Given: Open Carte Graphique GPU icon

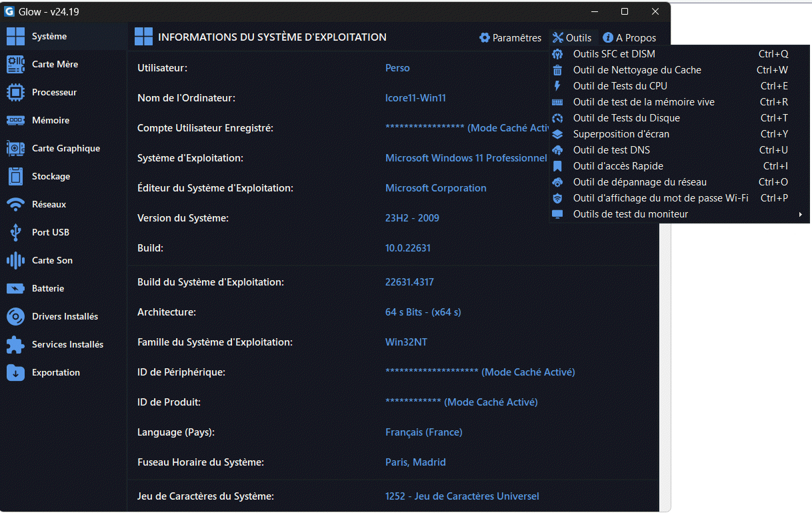Looking at the screenshot, I should pyautogui.click(x=15, y=148).
